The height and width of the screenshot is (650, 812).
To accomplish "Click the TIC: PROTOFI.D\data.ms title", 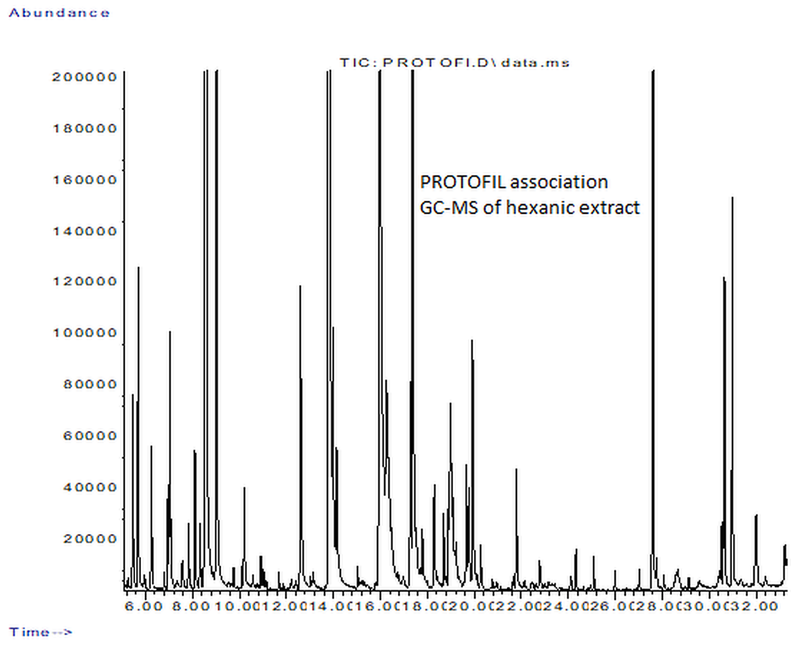I will pos(454,62).
